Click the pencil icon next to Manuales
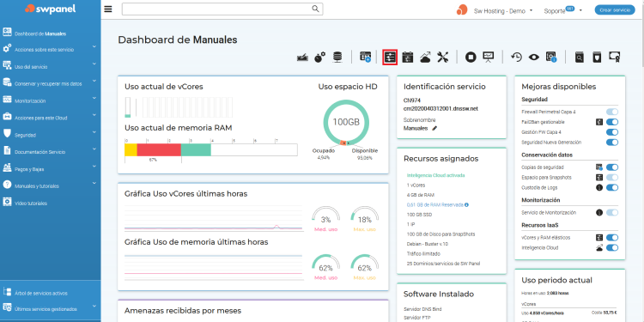This screenshot has height=322, width=644. point(434,129)
